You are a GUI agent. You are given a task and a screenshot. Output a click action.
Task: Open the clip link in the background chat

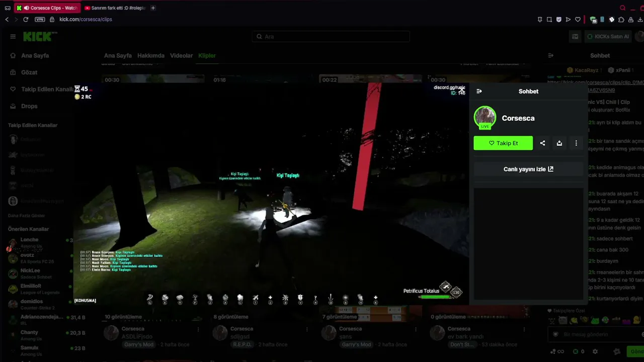pyautogui.click(x=595, y=86)
